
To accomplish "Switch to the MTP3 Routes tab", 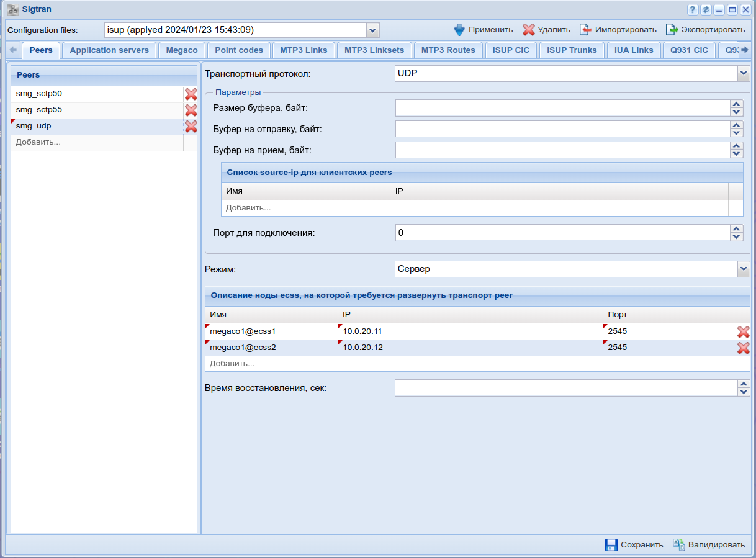I will 448,50.
